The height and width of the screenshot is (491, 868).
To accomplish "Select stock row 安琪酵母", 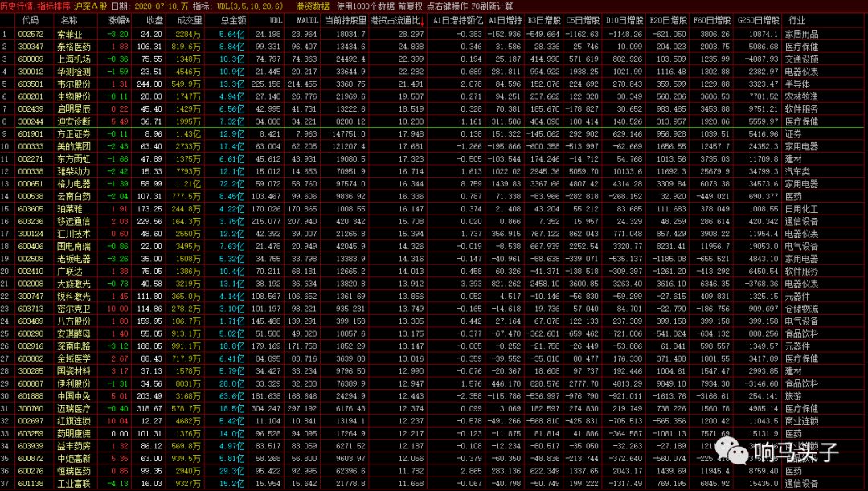I will coord(432,333).
